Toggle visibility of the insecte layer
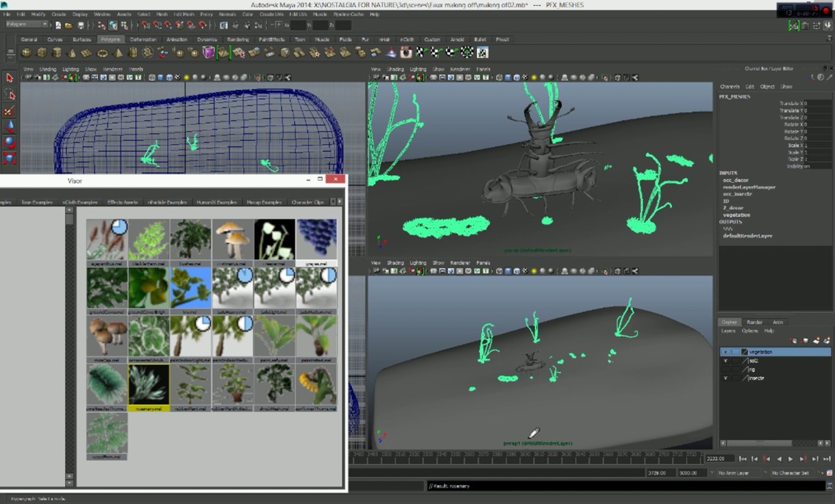 [725, 378]
